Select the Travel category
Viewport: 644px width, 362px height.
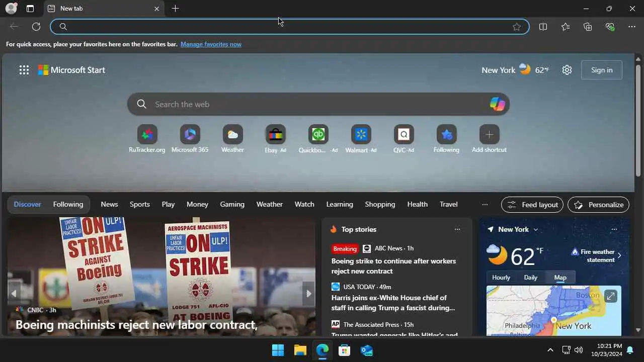tap(448, 204)
